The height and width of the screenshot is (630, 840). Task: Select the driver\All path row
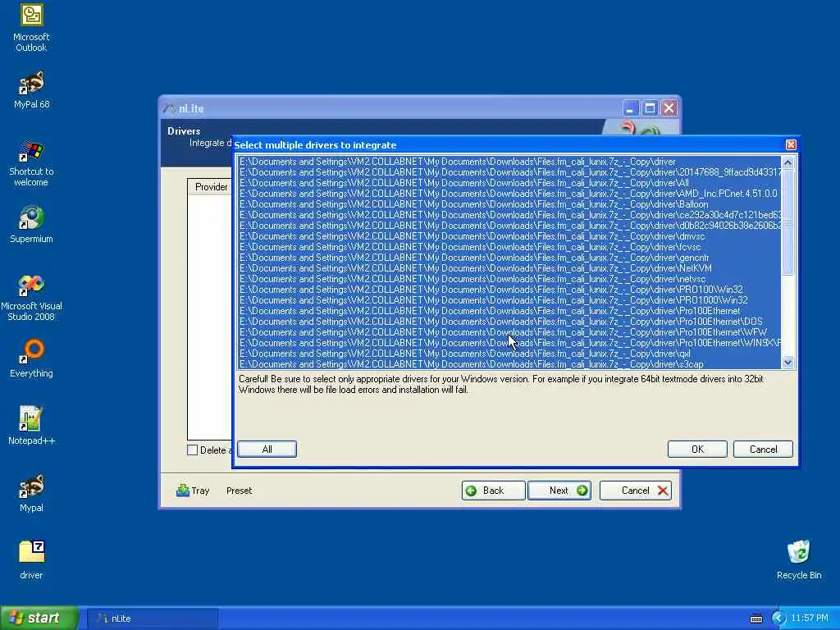point(510,183)
